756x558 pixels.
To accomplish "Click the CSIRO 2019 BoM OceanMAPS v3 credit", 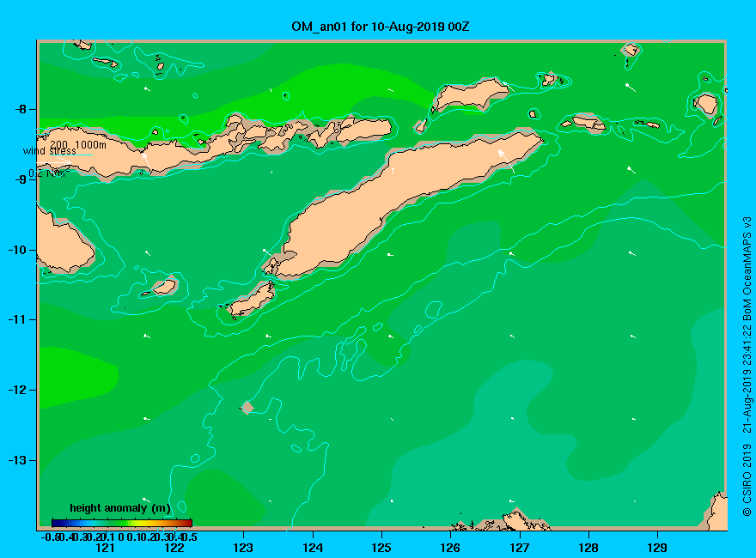I will click(747, 367).
